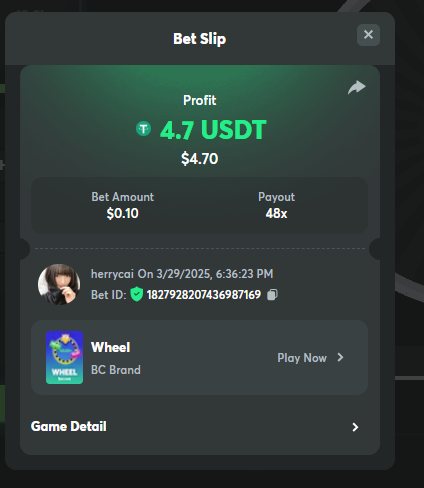
Task: Click the Wheel game thumbnail
Action: click(x=64, y=357)
